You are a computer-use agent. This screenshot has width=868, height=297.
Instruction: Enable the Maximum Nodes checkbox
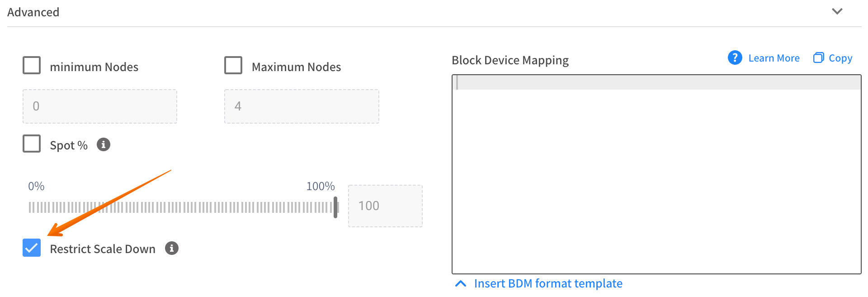233,65
